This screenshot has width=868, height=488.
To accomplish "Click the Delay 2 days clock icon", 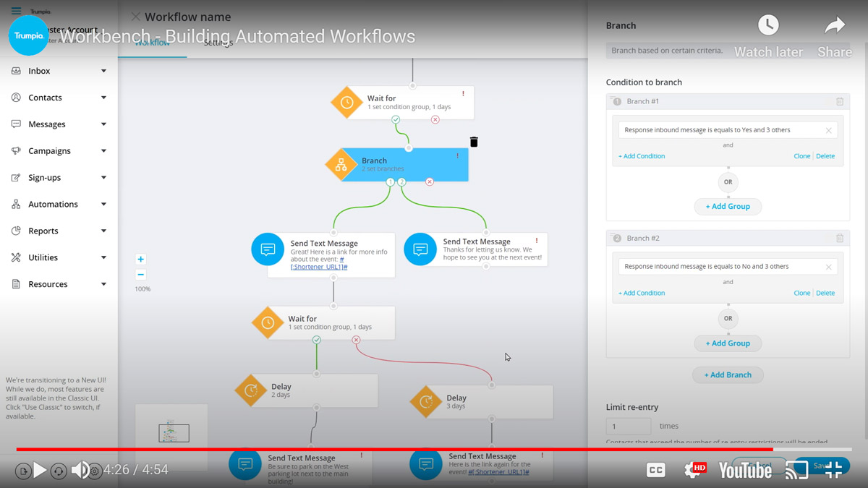I will (x=251, y=390).
